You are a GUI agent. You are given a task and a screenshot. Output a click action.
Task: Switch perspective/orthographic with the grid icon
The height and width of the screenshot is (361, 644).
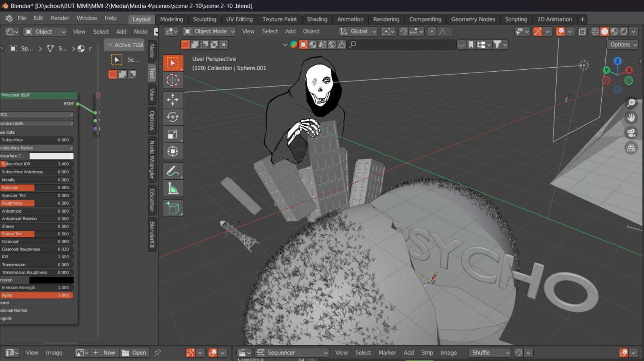[631, 148]
